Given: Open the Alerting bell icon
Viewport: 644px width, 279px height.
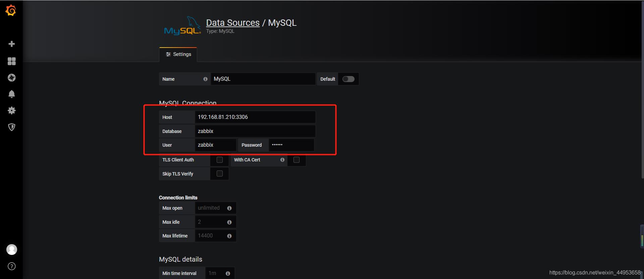Looking at the screenshot, I should pyautogui.click(x=11, y=94).
